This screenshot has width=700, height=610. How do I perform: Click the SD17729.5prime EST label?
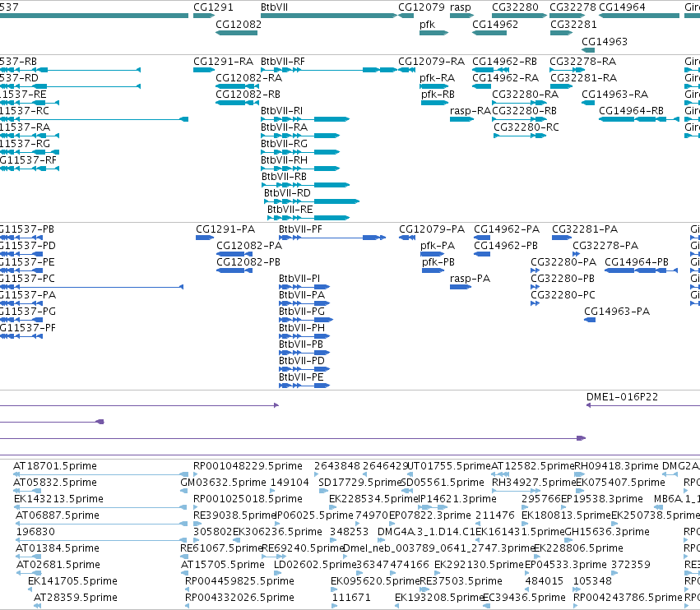pos(359,483)
